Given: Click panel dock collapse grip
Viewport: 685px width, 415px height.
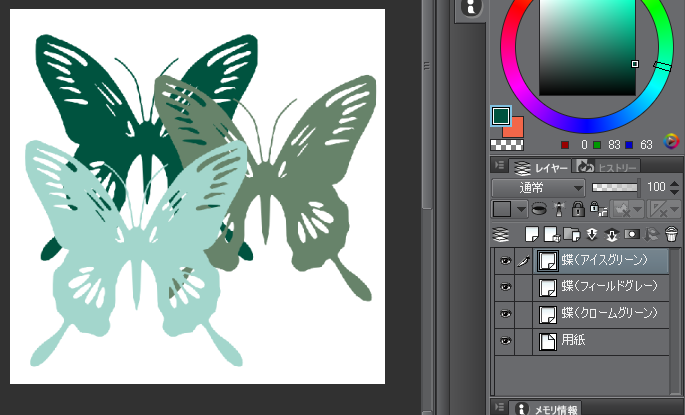Looking at the screenshot, I should point(427,66).
